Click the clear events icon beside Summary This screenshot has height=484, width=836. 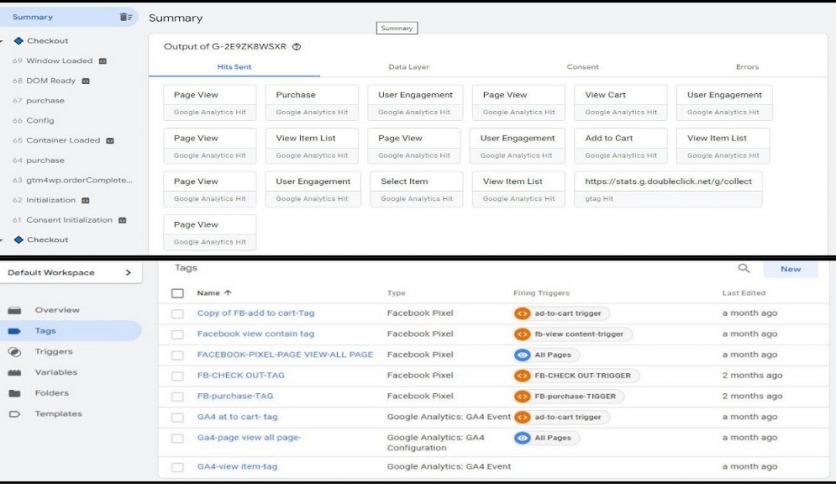pyautogui.click(x=126, y=17)
